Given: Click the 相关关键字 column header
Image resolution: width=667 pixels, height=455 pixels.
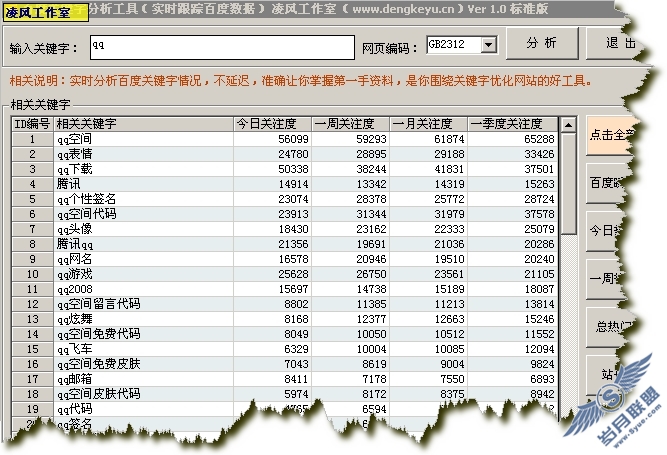Looking at the screenshot, I should coord(143,124).
